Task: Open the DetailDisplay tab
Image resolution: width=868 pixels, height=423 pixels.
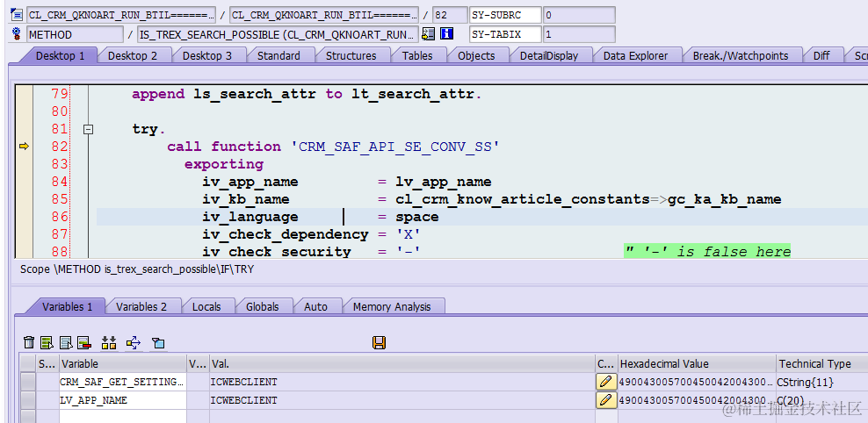Action: coord(548,56)
